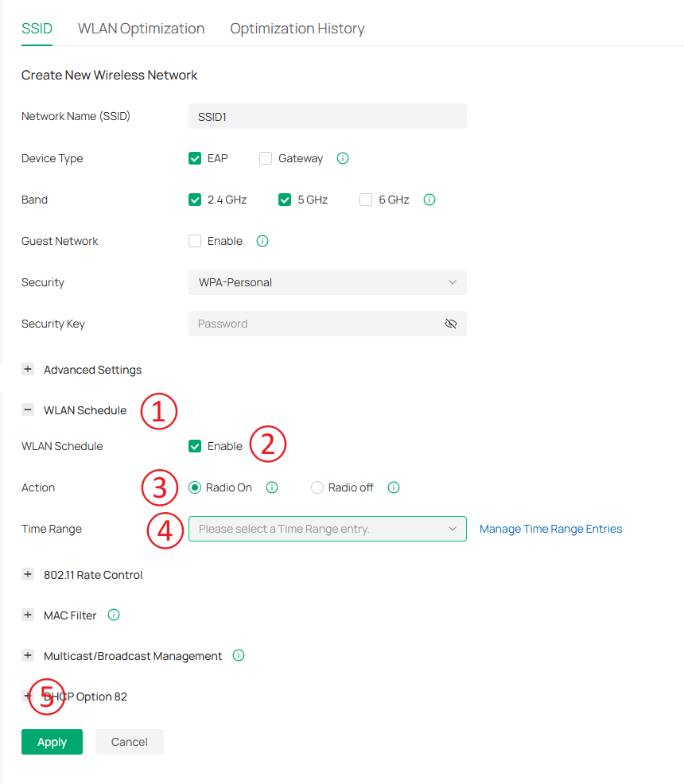
Task: Click the info icon beside Radio off
Action: point(393,487)
